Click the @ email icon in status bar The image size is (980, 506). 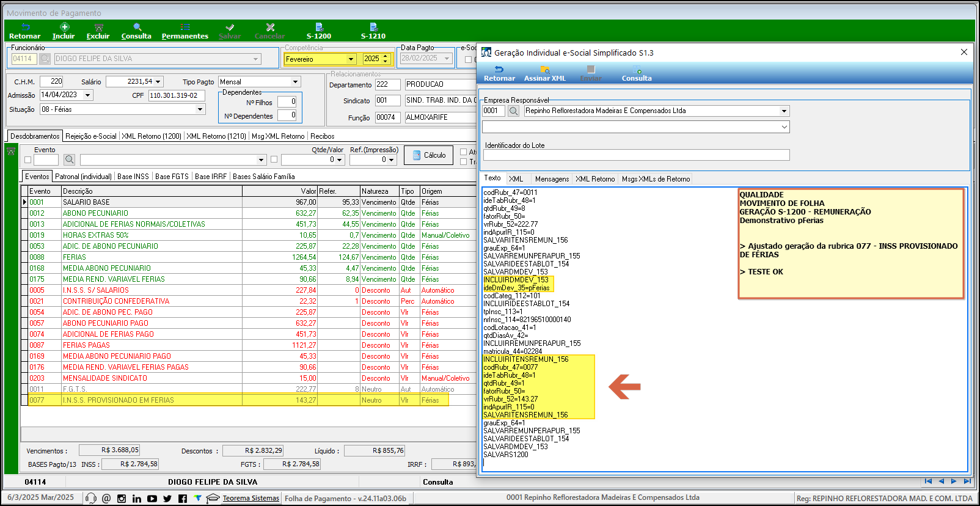106,499
